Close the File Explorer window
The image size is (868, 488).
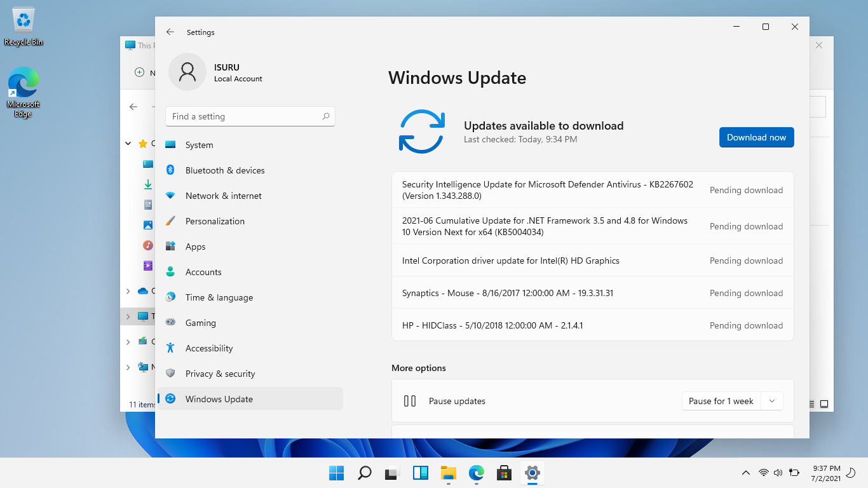pos(819,45)
